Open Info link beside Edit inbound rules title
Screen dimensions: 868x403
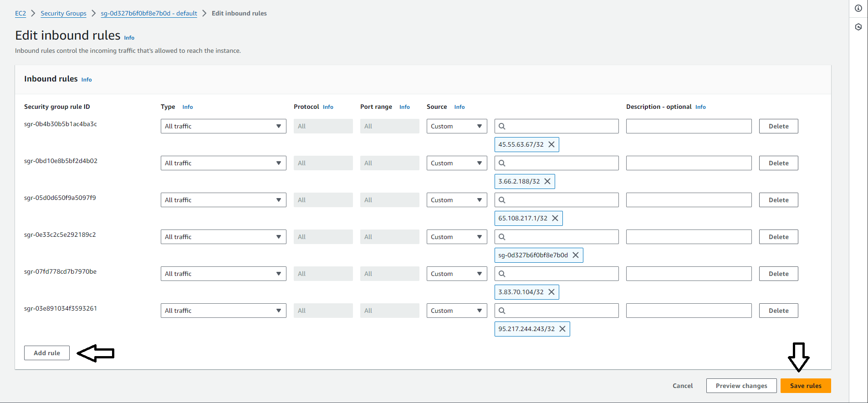129,38
